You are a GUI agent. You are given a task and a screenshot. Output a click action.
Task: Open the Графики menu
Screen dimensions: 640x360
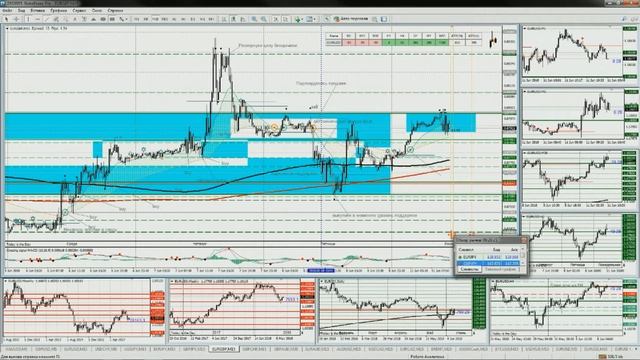(59, 10)
